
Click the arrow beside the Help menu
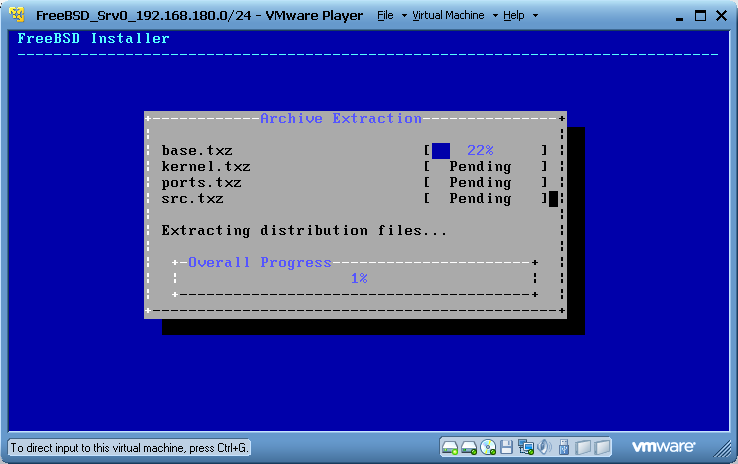(x=535, y=16)
